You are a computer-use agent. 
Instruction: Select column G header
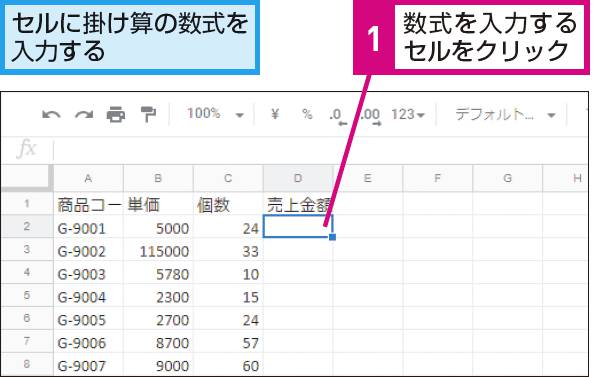coord(508,178)
